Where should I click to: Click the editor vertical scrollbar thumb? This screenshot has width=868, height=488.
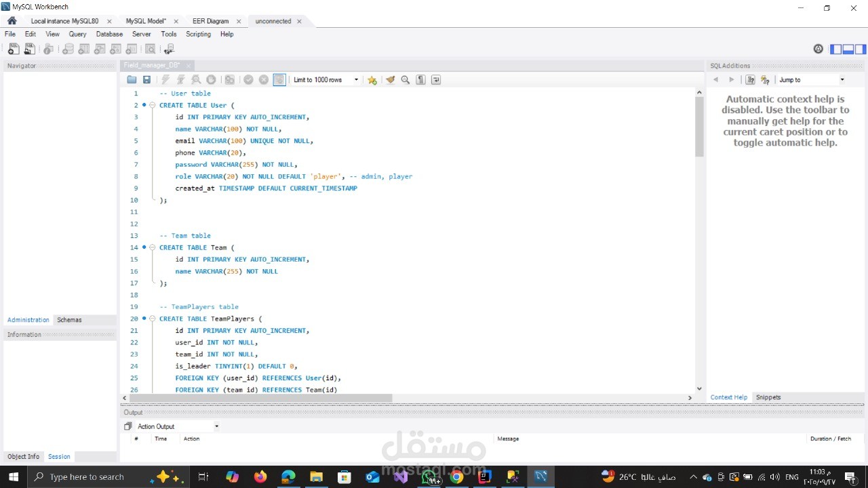pos(699,127)
